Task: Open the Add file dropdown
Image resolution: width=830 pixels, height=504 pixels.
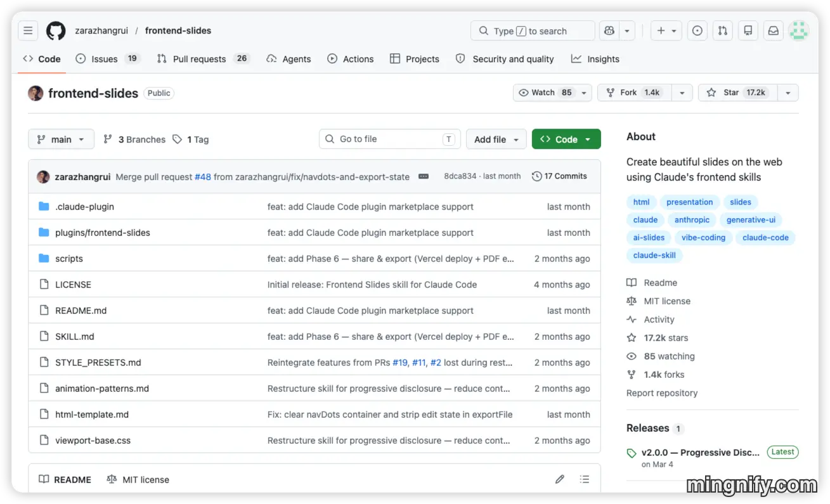Action: pos(496,139)
